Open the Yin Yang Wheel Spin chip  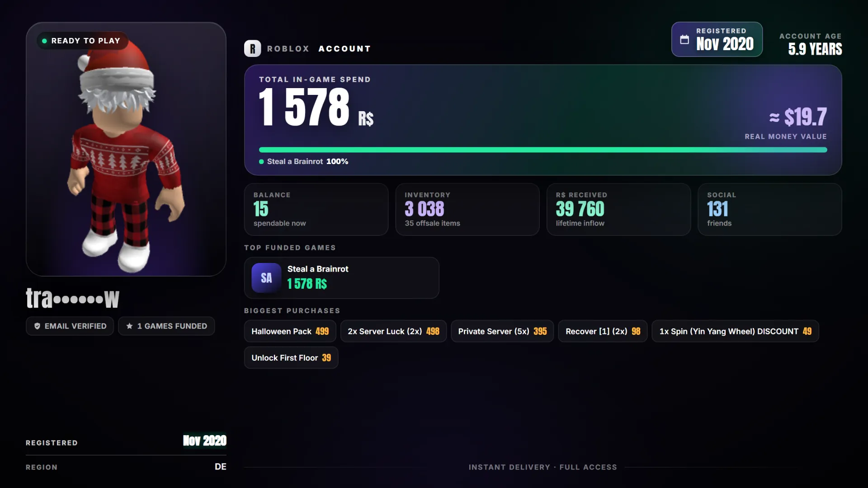coord(735,331)
